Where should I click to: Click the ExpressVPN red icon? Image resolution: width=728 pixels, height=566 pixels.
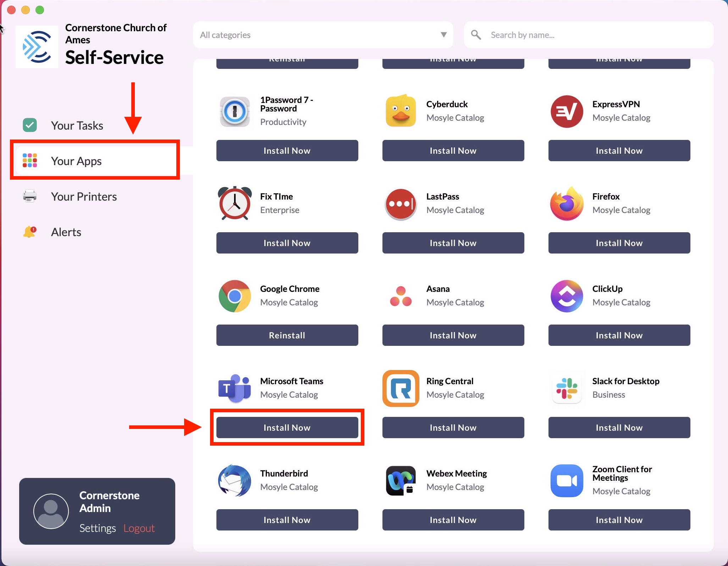(x=567, y=111)
